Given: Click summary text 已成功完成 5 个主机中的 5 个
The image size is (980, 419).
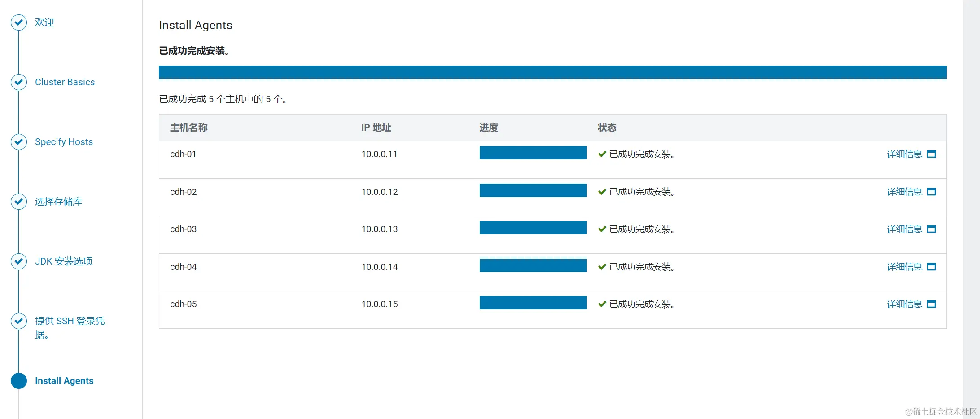Looking at the screenshot, I should pos(223,99).
